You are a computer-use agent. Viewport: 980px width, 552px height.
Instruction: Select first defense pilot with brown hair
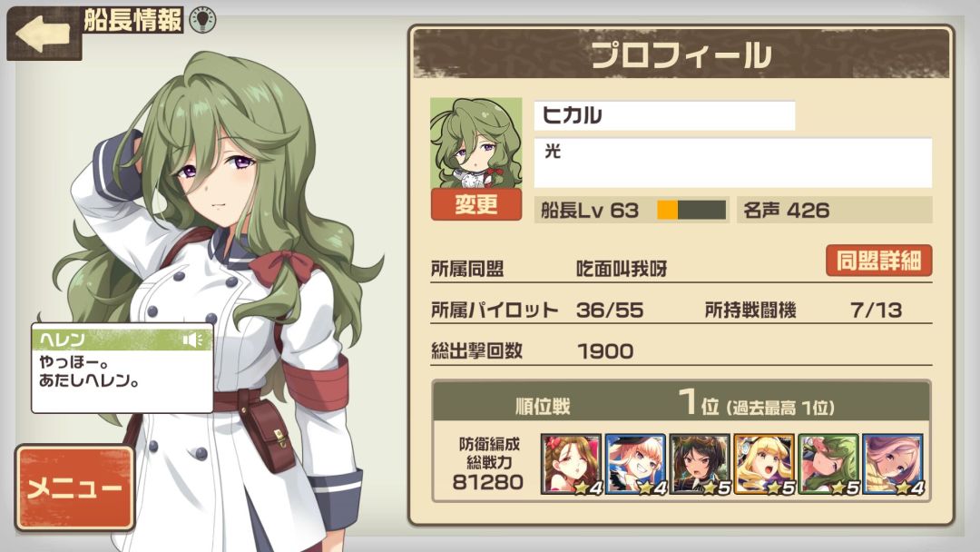tap(571, 464)
